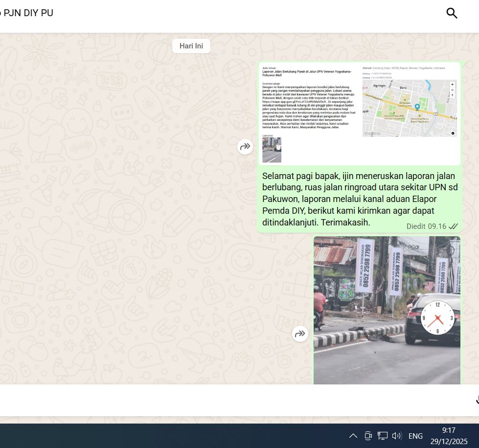Open the Meet Now camera tray icon
The image size is (479, 448).
(368, 436)
